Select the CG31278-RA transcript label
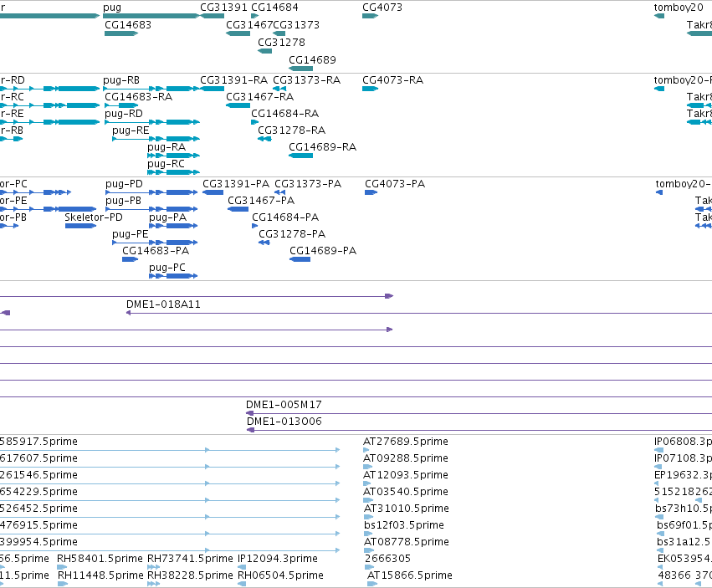Image resolution: width=712 pixels, height=588 pixels. [291, 130]
